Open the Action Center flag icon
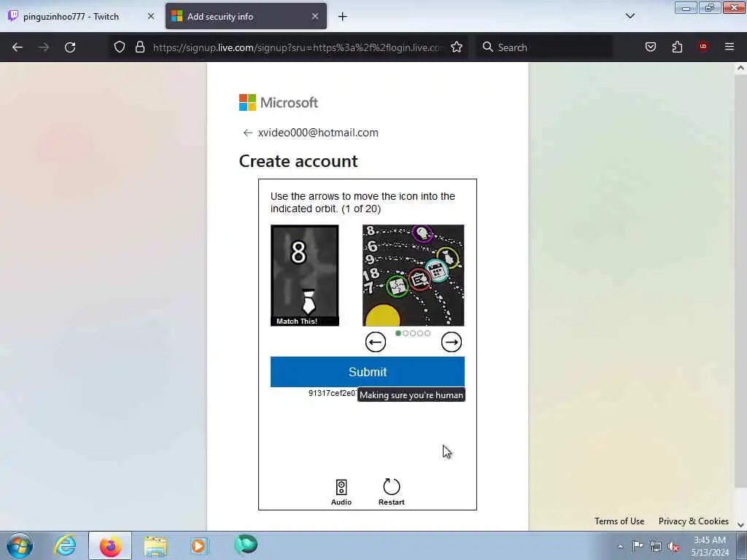747x560 pixels. tap(638, 546)
